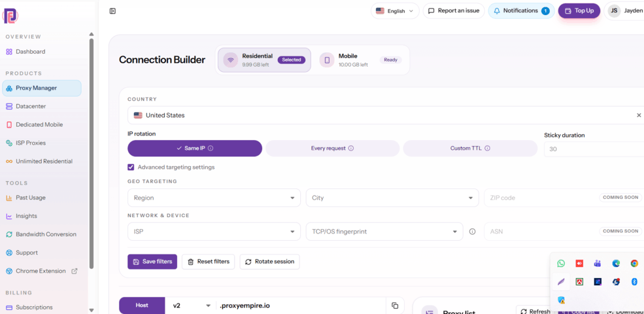Click the Same IP info icon

[x=211, y=148]
